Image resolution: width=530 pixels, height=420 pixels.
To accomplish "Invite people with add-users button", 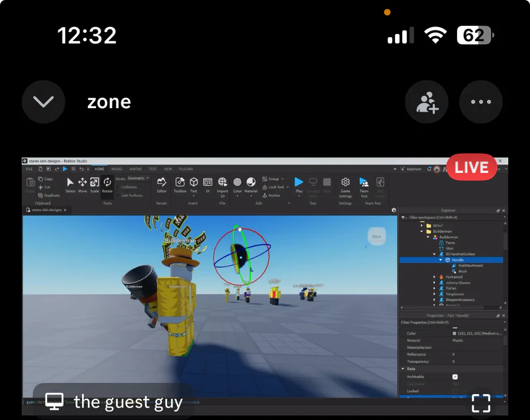I will pyautogui.click(x=427, y=102).
